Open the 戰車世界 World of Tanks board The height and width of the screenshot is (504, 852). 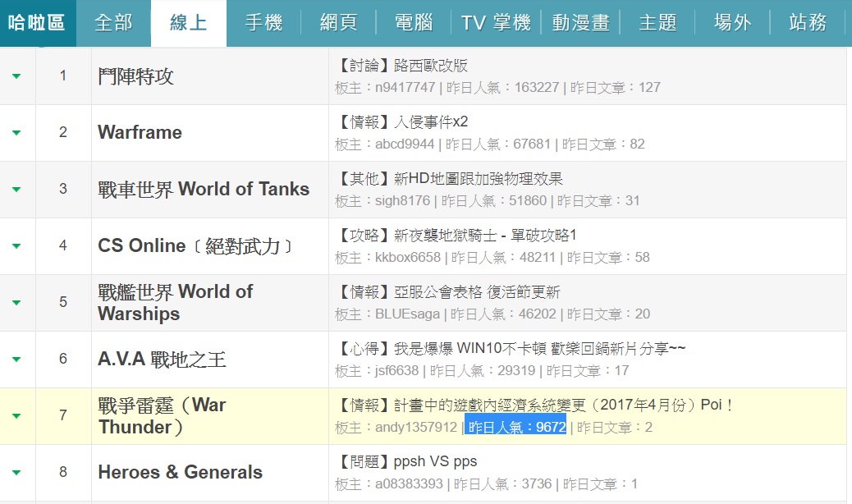click(204, 189)
